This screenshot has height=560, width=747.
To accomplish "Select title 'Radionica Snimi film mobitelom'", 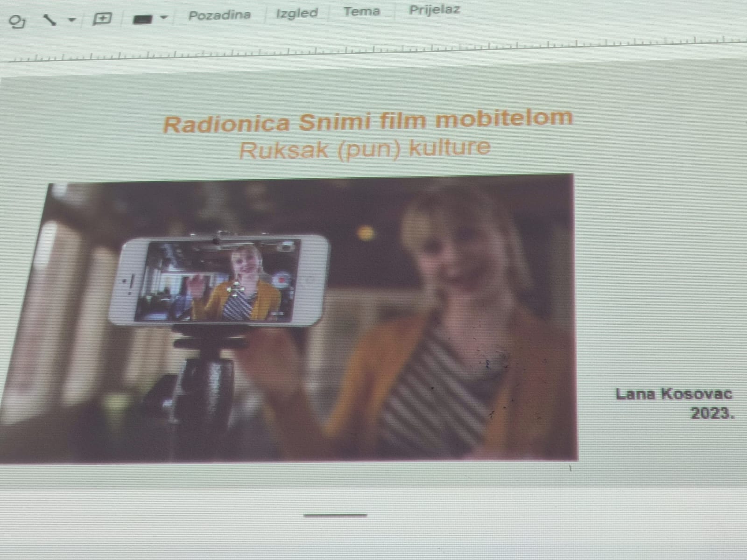I will click(x=368, y=120).
